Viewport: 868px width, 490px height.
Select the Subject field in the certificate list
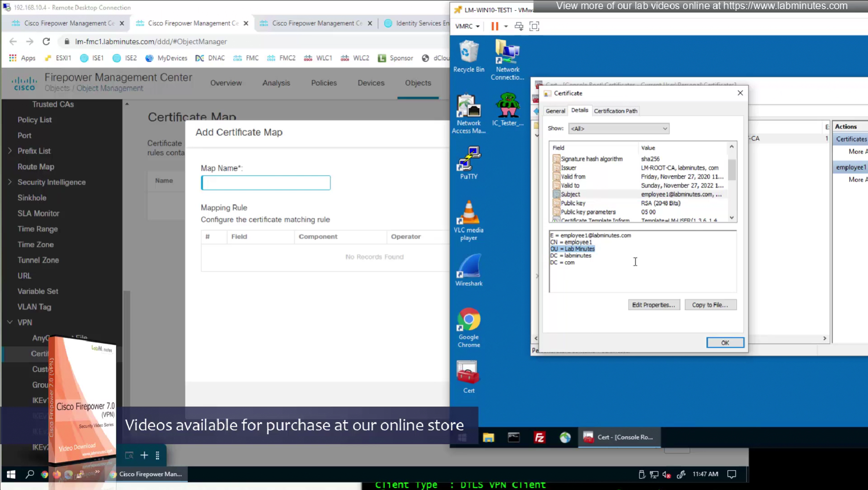click(x=570, y=194)
